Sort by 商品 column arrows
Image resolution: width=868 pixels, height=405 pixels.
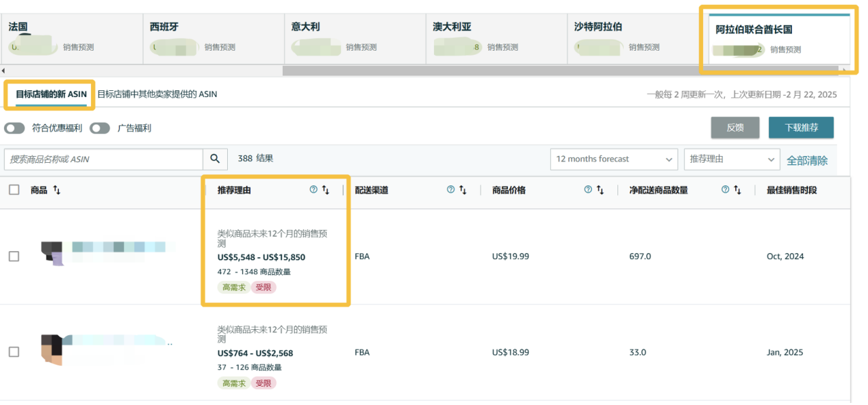tap(57, 190)
